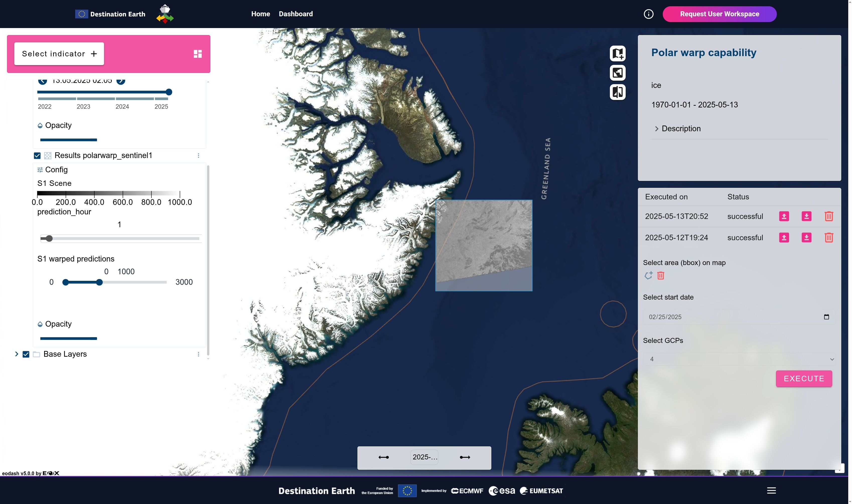This screenshot has height=504, width=852.
Task: Uncheck Results polarwarp_sentinel1 layer
Action: (37, 156)
